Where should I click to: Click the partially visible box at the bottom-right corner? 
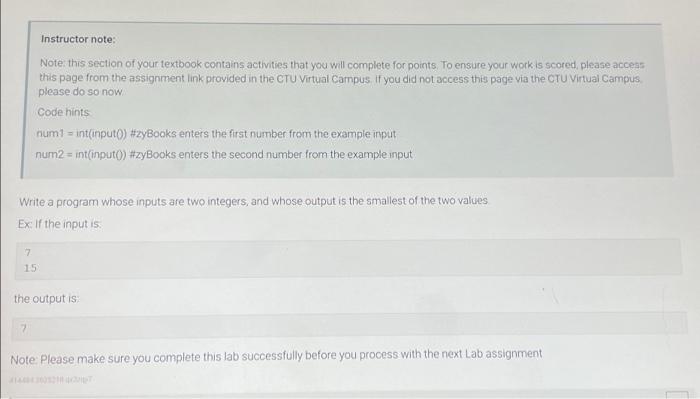pos(677,395)
